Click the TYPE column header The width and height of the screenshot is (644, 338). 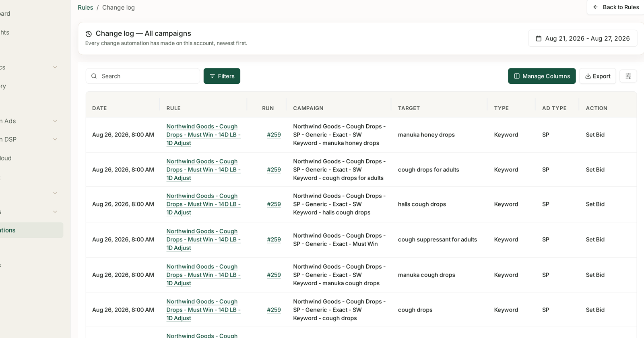click(x=502, y=108)
